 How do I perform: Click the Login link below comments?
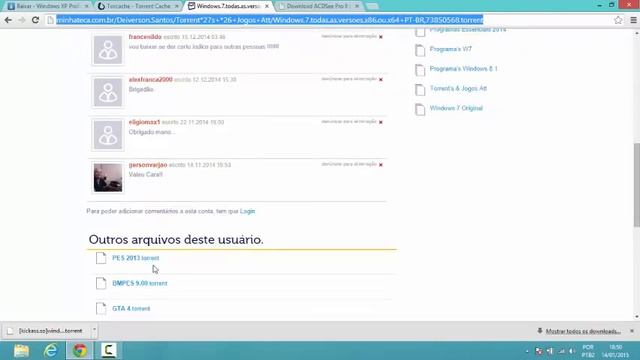(247, 211)
